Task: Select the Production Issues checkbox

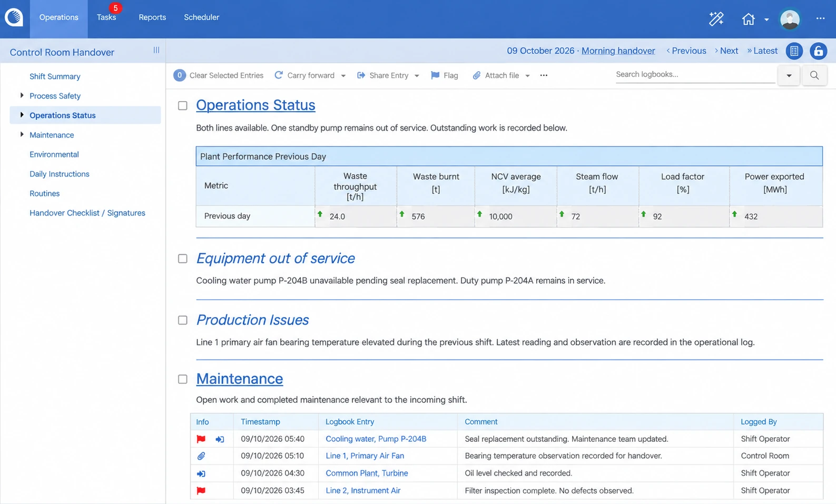Action: click(183, 320)
